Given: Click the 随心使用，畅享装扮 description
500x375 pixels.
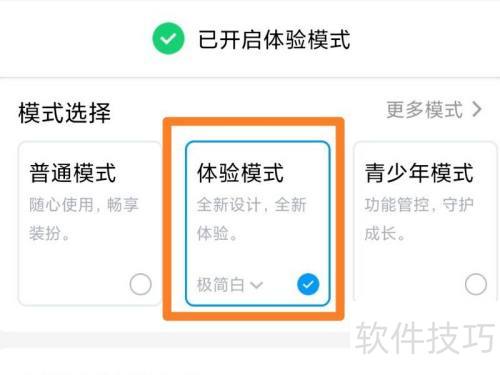Looking at the screenshot, I should coord(84,219).
